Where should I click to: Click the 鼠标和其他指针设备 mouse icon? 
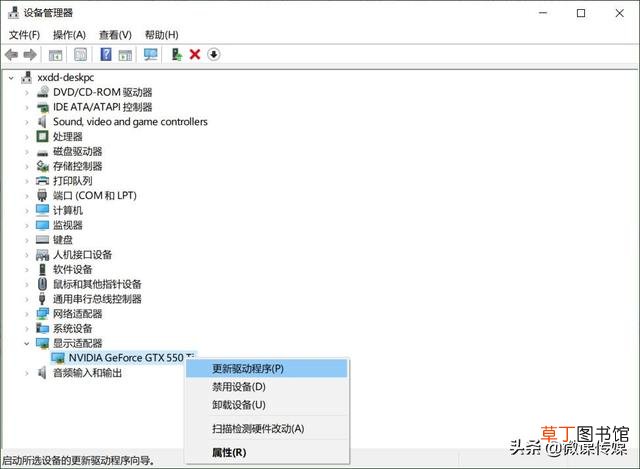click(x=42, y=284)
